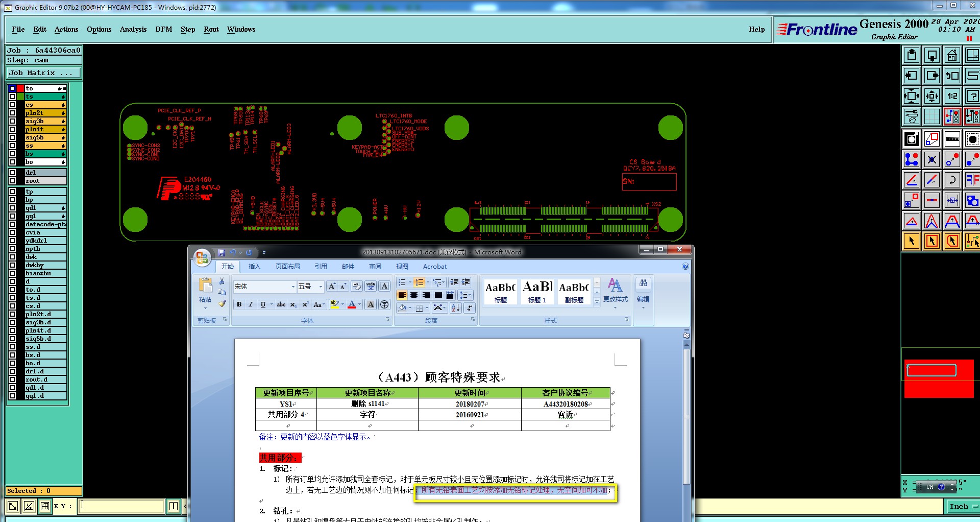Switch to the 页面布局 tab in Word
This screenshot has height=522, width=980.
point(288,266)
